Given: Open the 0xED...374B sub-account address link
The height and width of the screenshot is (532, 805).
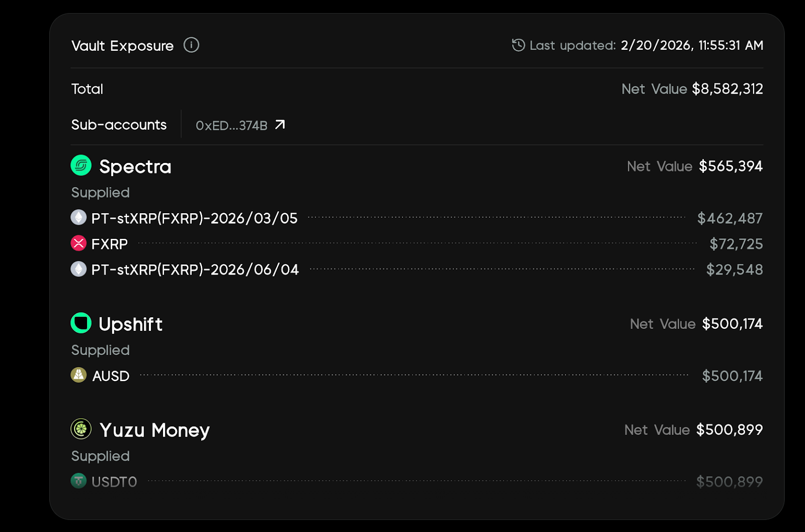Looking at the screenshot, I should pos(231,125).
